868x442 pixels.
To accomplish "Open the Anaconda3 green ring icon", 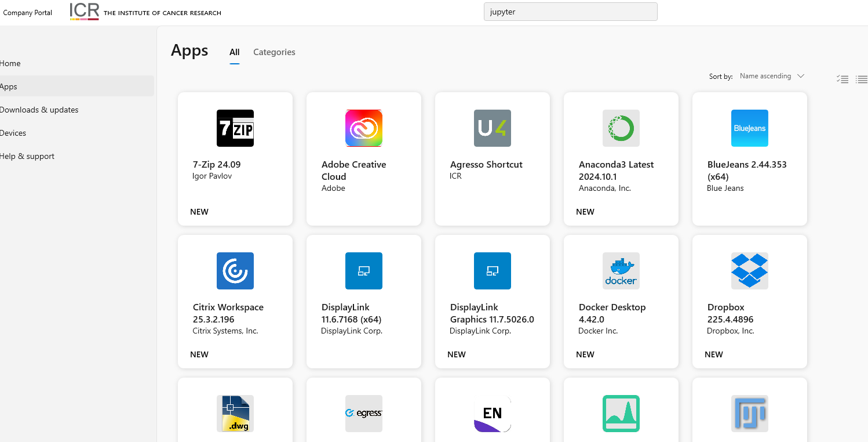I will [621, 128].
